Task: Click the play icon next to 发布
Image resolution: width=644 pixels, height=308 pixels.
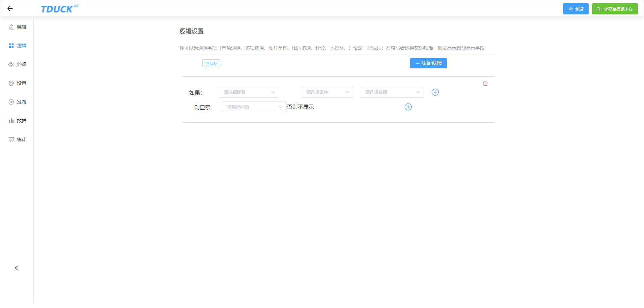Action: tap(11, 102)
